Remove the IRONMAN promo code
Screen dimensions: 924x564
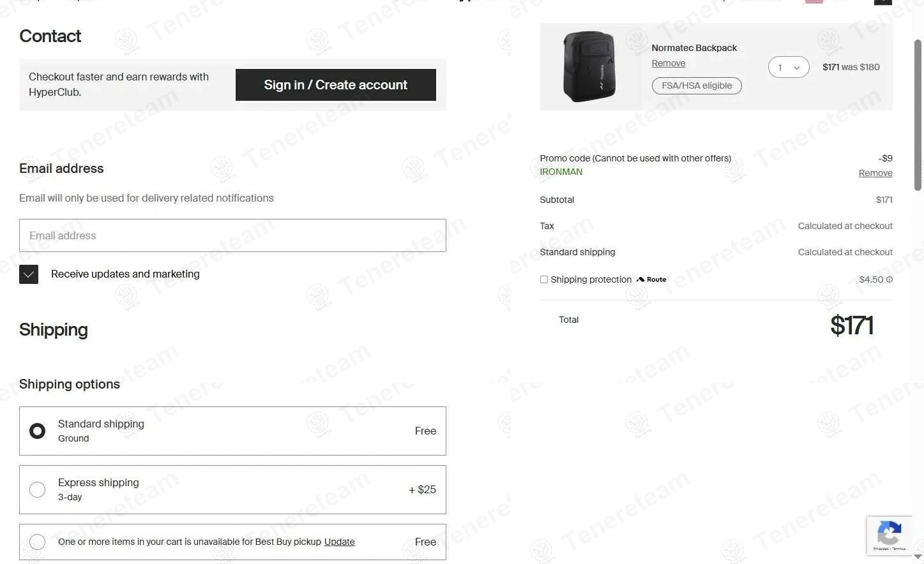[x=875, y=173]
